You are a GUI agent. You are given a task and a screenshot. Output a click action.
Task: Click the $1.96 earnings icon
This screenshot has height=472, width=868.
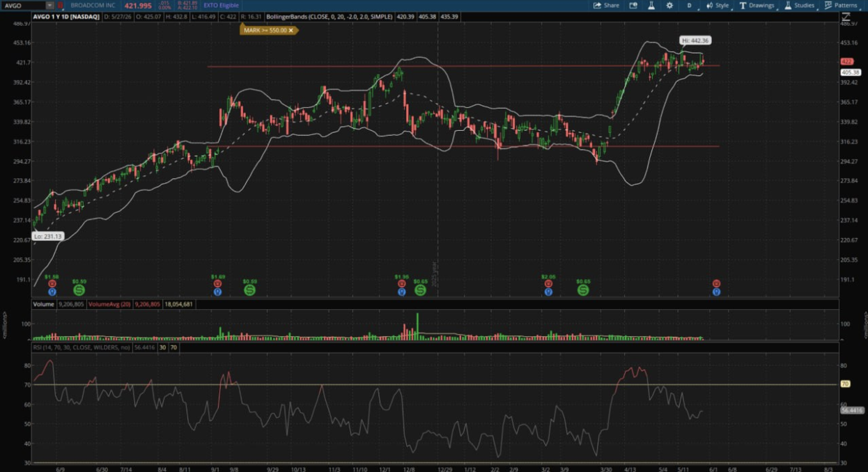[x=401, y=284]
